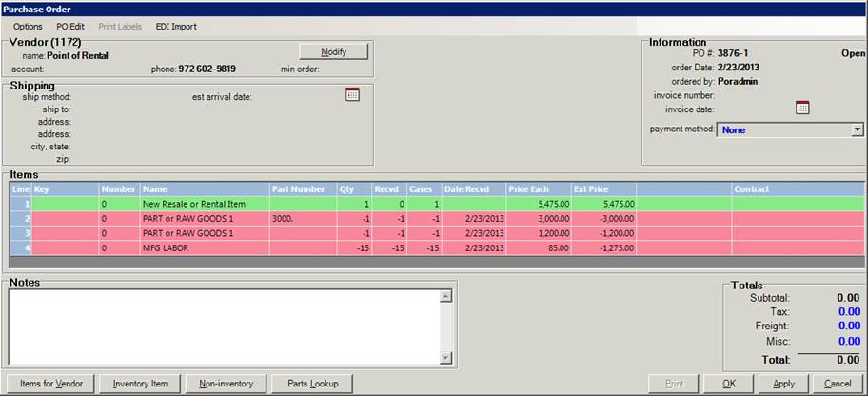Open the EDI Import menu
This screenshot has width=868, height=396.
(x=176, y=26)
